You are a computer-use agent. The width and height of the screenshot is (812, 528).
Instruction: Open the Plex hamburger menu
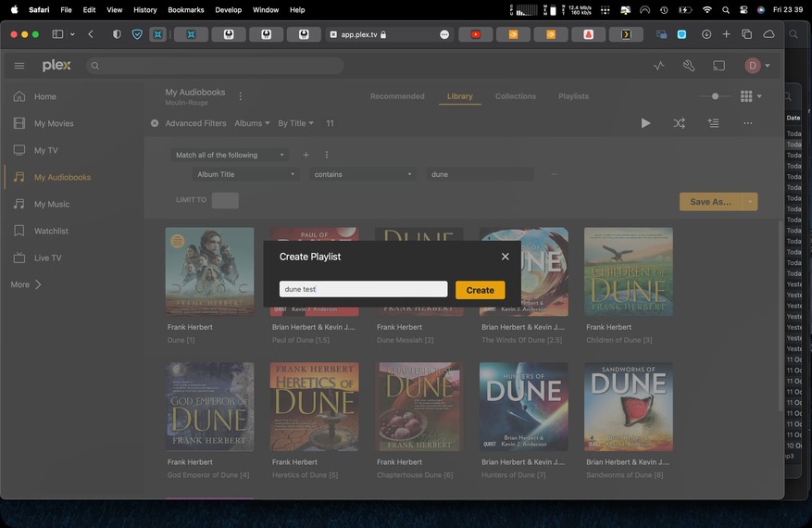click(19, 66)
